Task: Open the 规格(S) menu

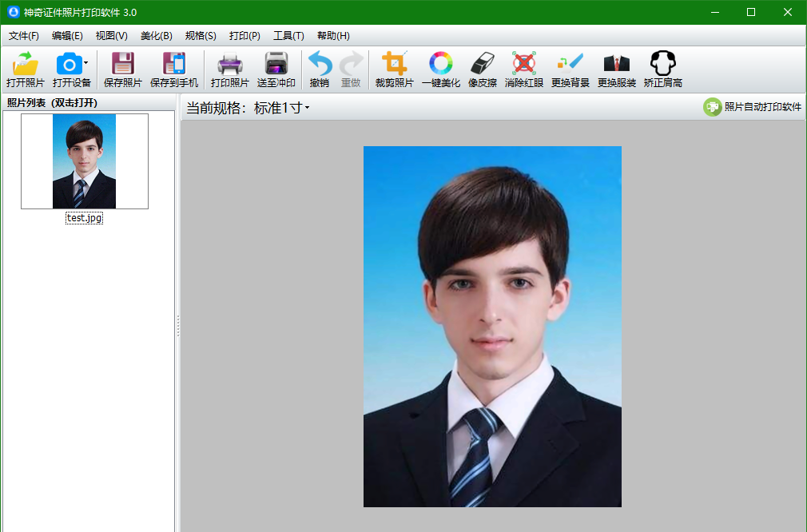Action: click(x=200, y=36)
